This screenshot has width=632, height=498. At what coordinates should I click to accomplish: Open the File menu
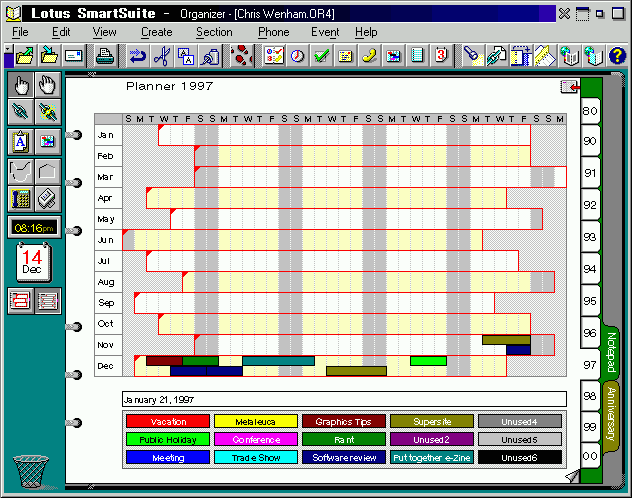(x=20, y=32)
